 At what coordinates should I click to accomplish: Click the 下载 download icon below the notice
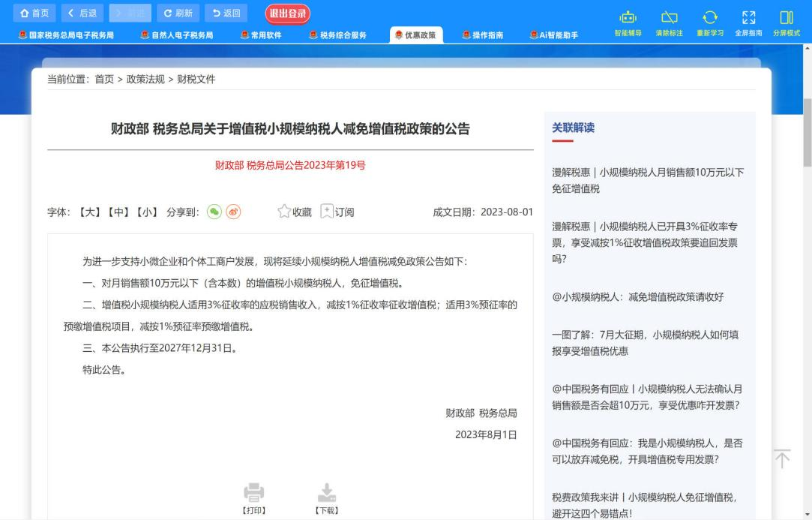[x=327, y=493]
